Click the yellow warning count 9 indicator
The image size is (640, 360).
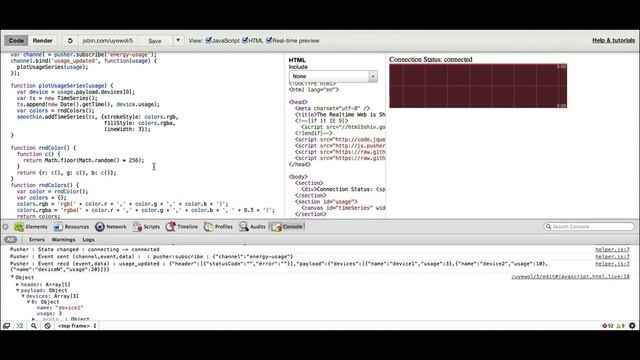click(620, 326)
